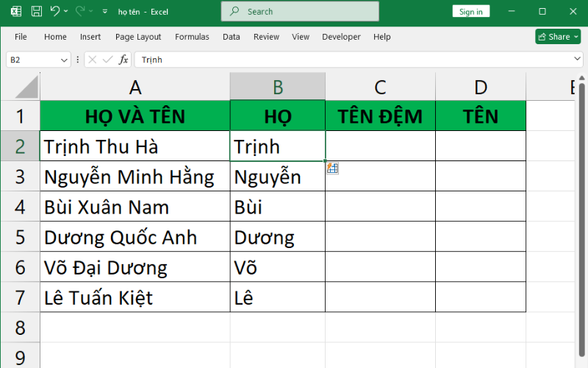
Task: Click the Sign in button
Action: pyautogui.click(x=470, y=12)
